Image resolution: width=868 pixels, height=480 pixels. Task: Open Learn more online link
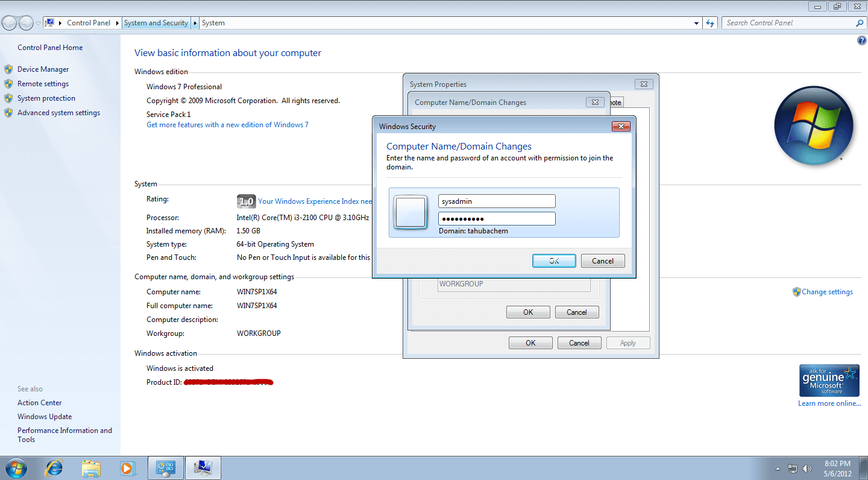pyautogui.click(x=829, y=403)
